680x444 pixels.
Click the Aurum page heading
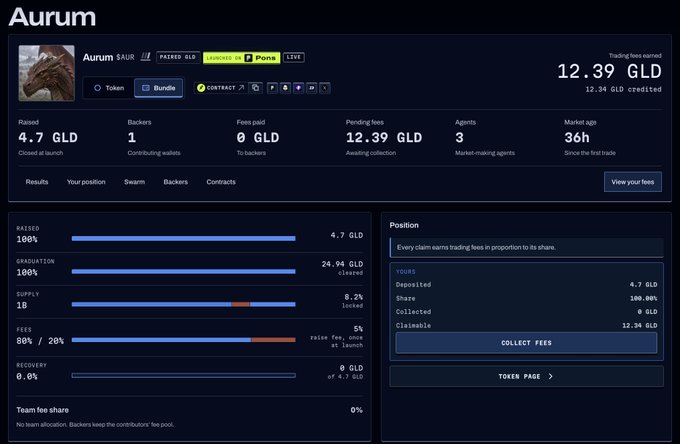pos(52,17)
